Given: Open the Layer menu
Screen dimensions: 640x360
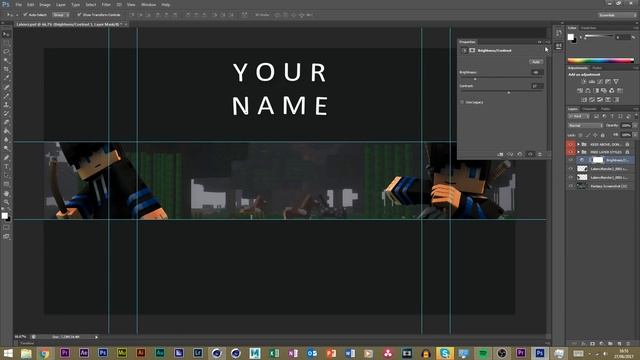Looking at the screenshot, I should pyautogui.click(x=61, y=4).
